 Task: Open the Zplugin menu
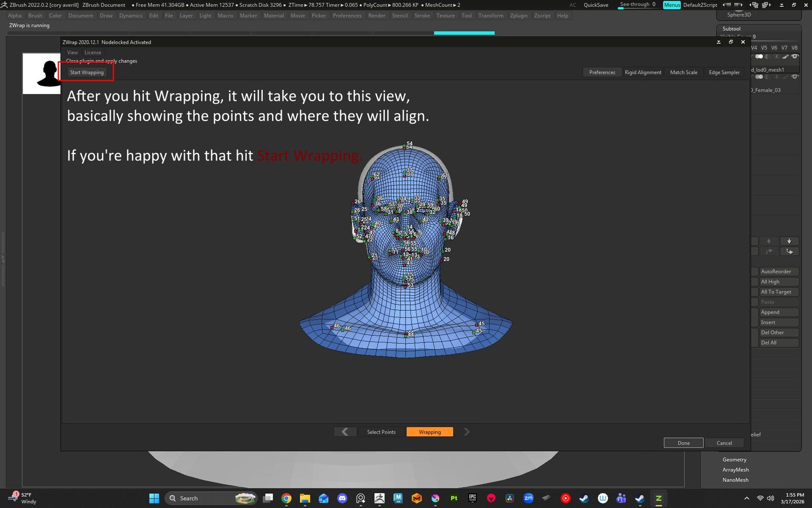coord(519,16)
